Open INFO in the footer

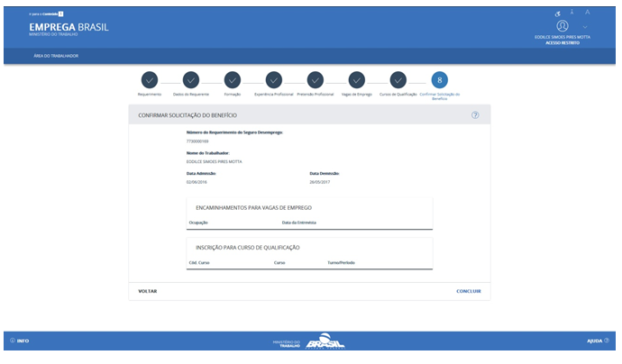20,341
